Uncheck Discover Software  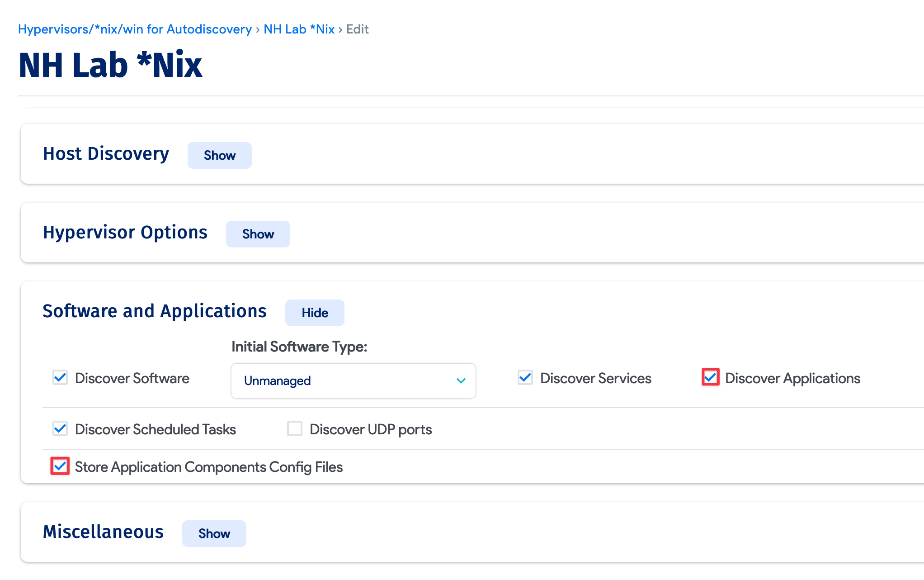click(x=60, y=378)
